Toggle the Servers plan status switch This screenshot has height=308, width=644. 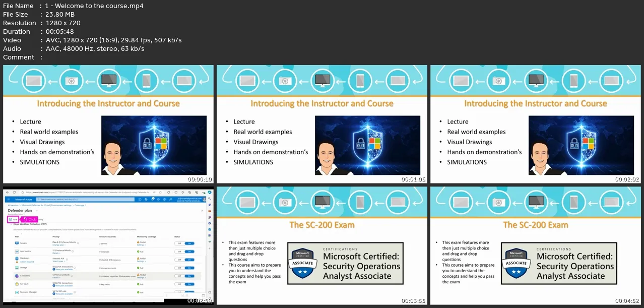[184, 243]
